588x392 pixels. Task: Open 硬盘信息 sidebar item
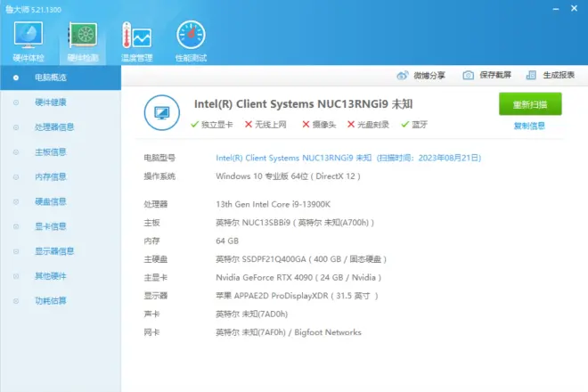coord(61,202)
